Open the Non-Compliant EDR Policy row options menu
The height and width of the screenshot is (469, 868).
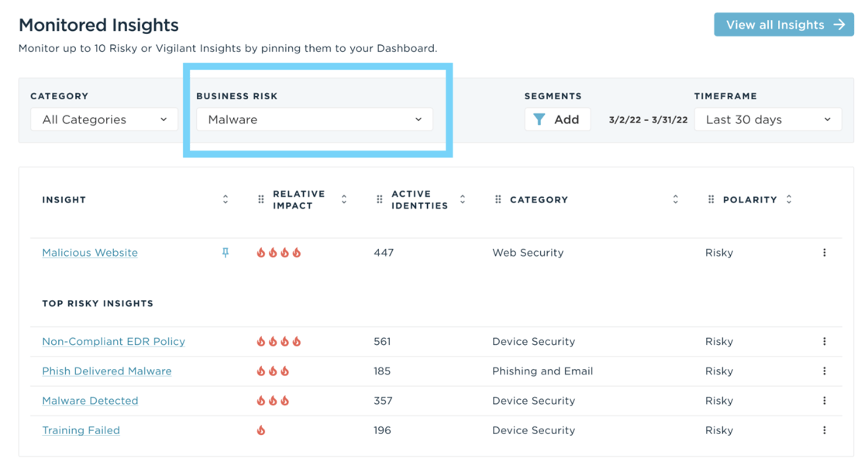825,342
